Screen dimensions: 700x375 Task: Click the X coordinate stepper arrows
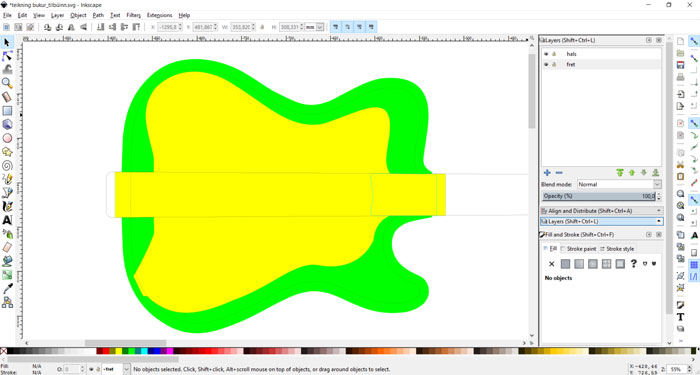point(180,27)
